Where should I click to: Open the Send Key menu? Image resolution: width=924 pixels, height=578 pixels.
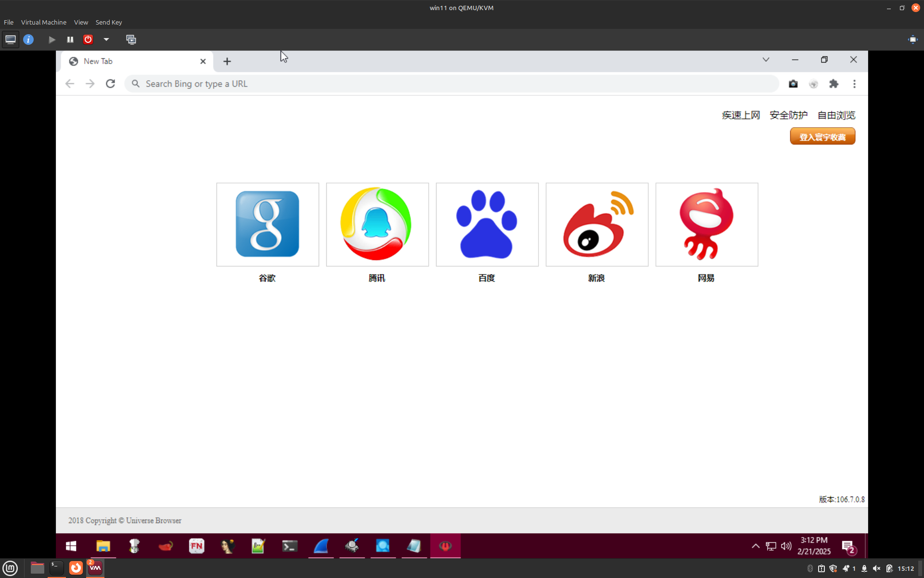pyautogui.click(x=108, y=22)
